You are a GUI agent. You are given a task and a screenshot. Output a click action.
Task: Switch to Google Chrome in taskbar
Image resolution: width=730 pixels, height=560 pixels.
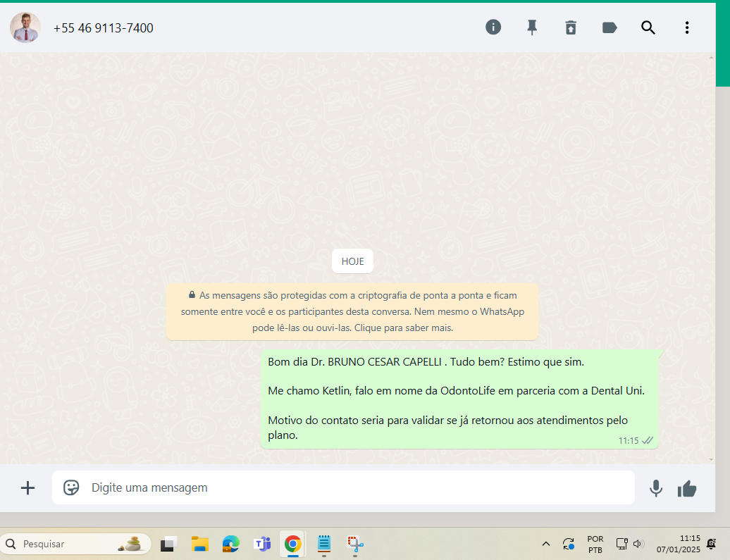click(293, 544)
